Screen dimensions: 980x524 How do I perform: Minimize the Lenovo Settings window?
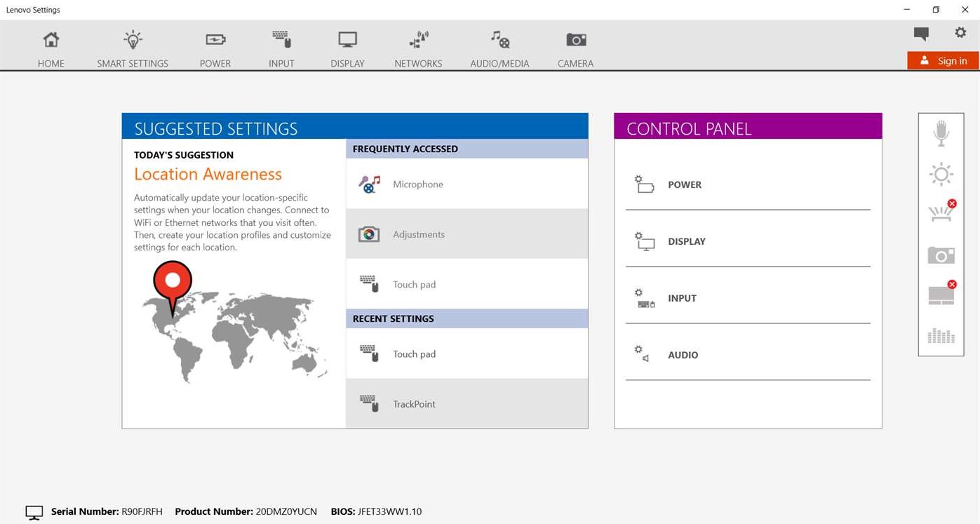pos(907,10)
